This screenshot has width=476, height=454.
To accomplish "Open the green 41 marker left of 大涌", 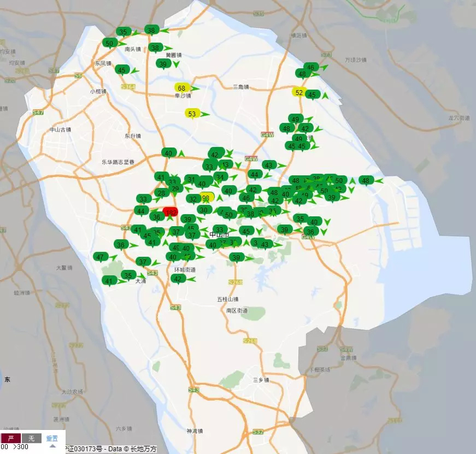I will pyautogui.click(x=109, y=281).
